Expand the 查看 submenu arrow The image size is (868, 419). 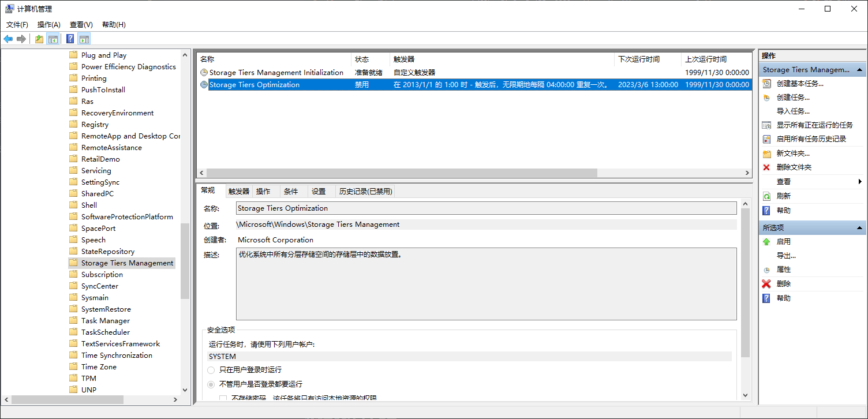860,182
